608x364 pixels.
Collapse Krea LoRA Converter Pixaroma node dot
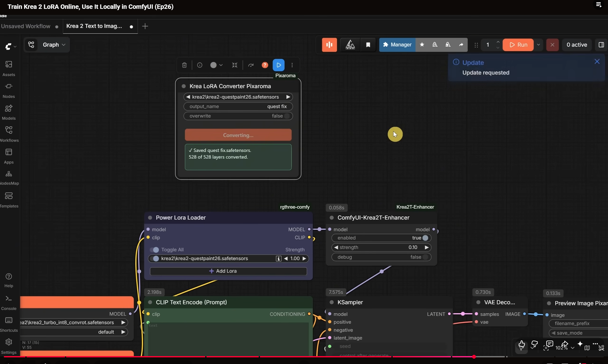click(x=184, y=86)
